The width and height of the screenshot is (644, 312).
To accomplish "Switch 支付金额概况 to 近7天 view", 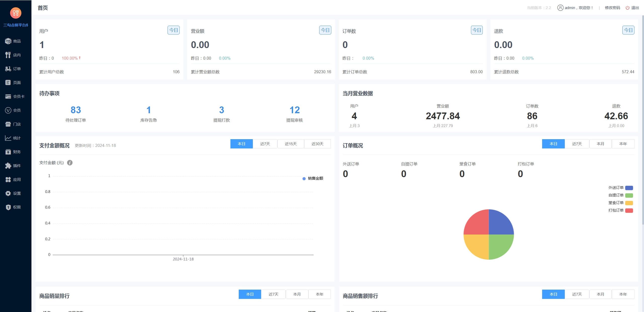I will [265, 144].
